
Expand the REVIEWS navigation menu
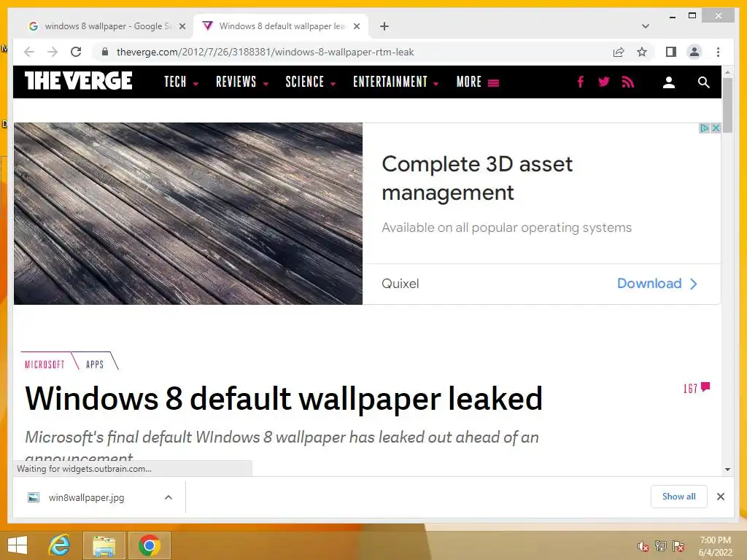(x=242, y=82)
